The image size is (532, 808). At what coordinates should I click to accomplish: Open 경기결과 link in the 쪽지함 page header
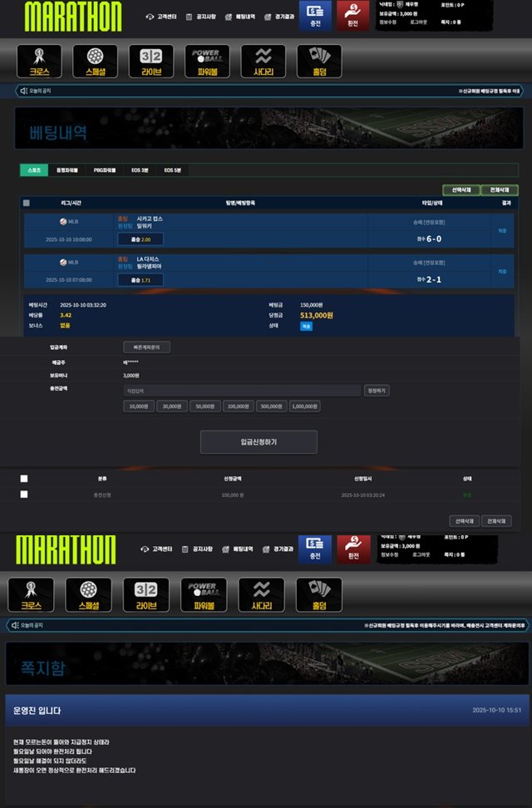point(278,549)
